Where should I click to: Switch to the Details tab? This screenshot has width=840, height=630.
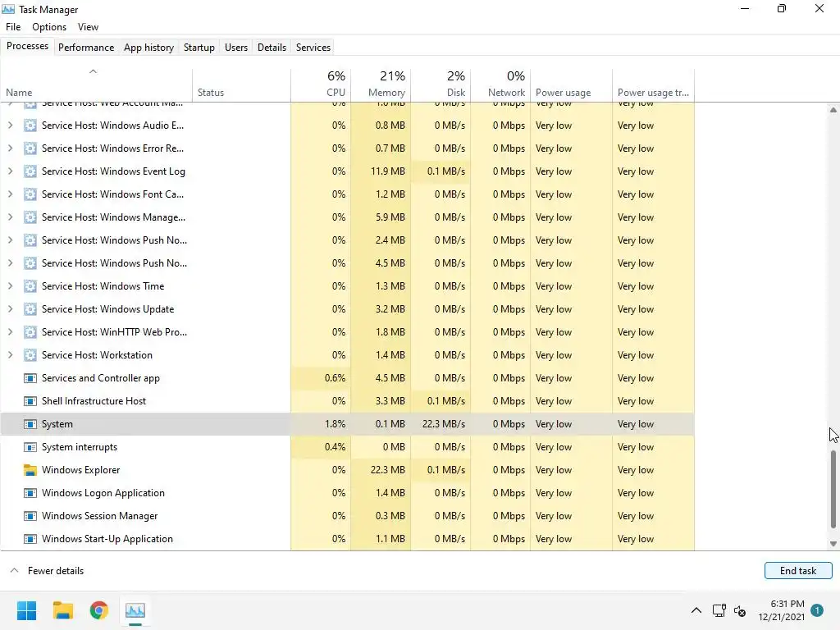[x=272, y=47]
